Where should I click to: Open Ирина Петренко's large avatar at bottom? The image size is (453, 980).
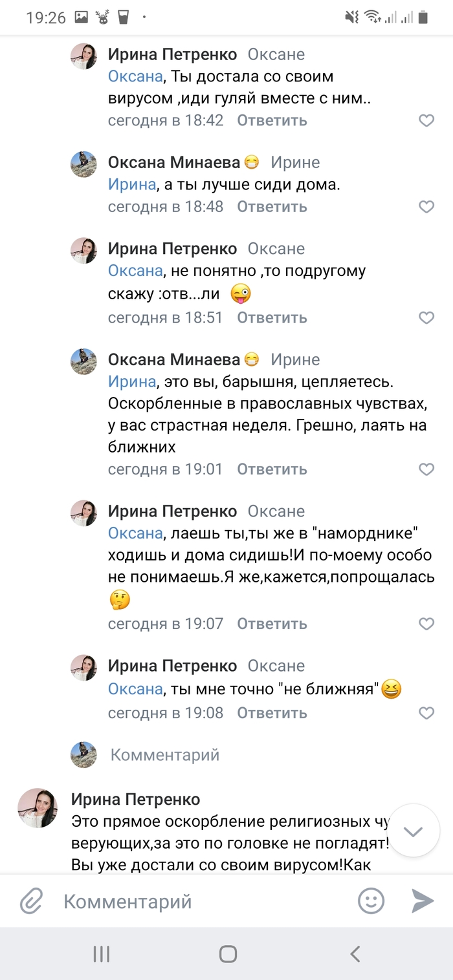[38, 808]
